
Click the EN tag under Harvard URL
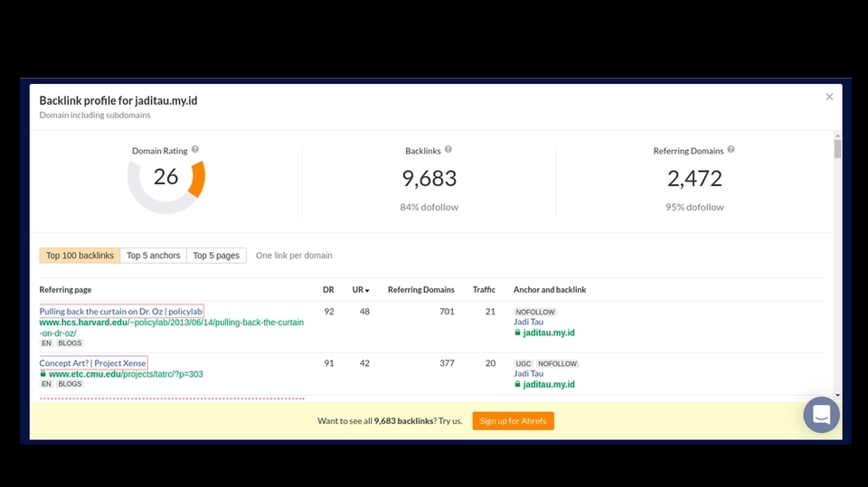pyautogui.click(x=46, y=343)
